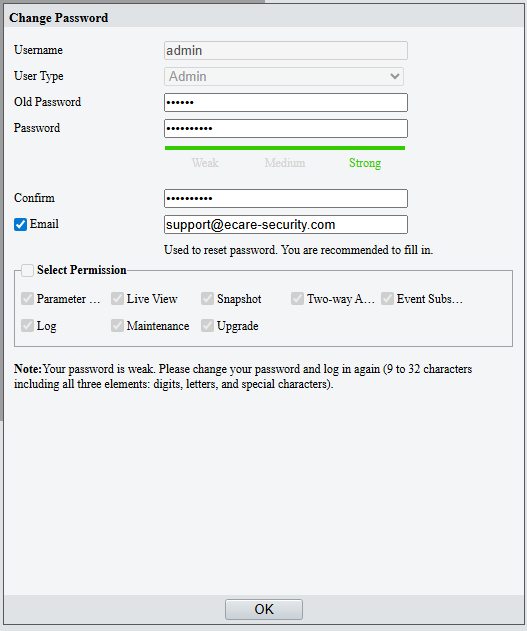Click the Username field showing admin
The height and width of the screenshot is (631, 527).
click(286, 51)
